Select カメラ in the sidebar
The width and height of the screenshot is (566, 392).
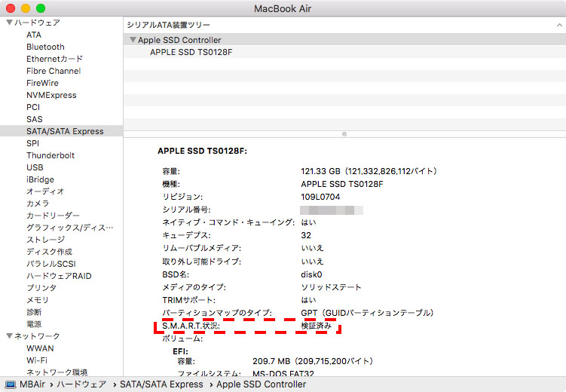(x=38, y=204)
